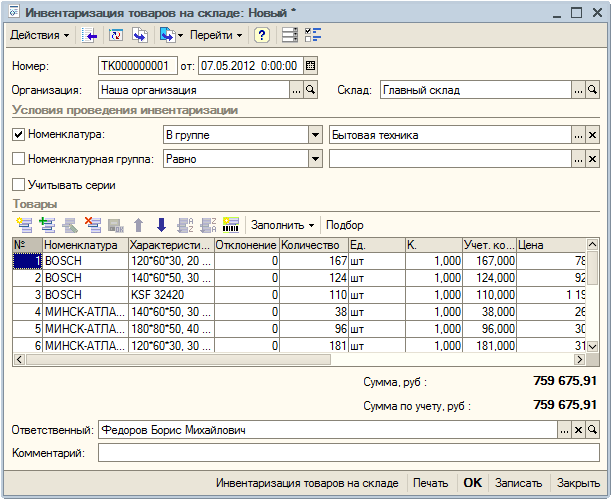Expand the 'В группе' comparison dropdown
Image resolution: width=611 pixels, height=499 pixels.
315,135
